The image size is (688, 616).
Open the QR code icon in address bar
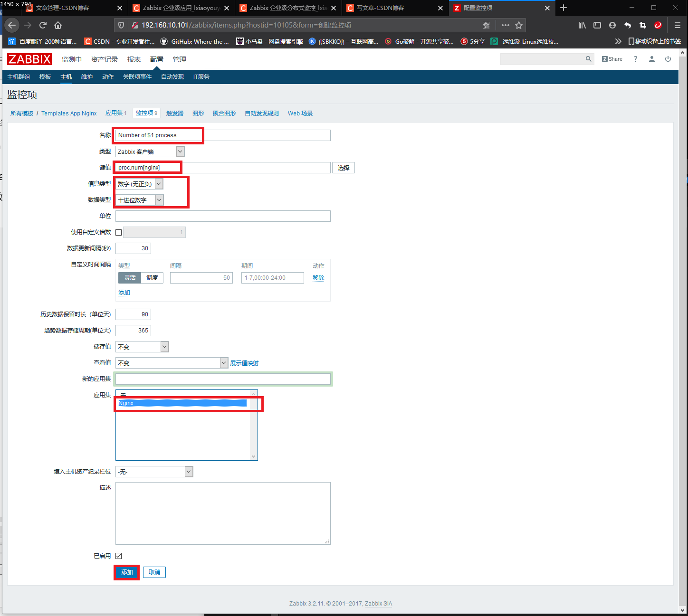point(486,25)
